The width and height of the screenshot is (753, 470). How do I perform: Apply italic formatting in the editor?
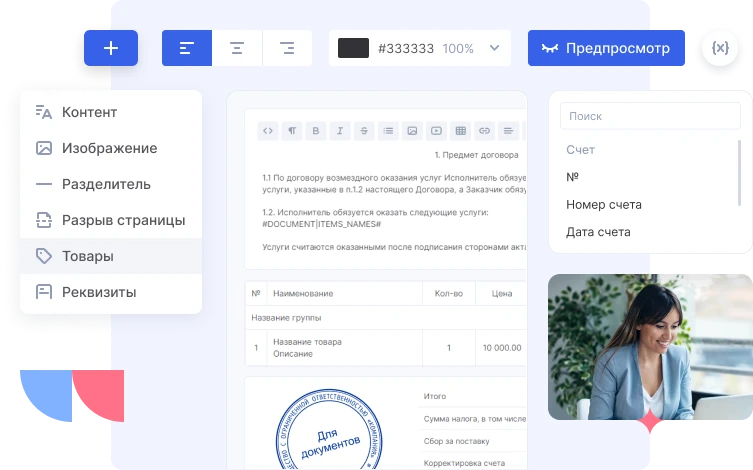click(340, 131)
